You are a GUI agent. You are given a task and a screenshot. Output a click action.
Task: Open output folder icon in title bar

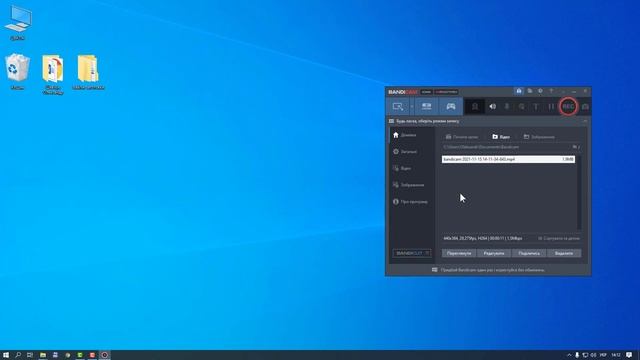click(x=530, y=91)
